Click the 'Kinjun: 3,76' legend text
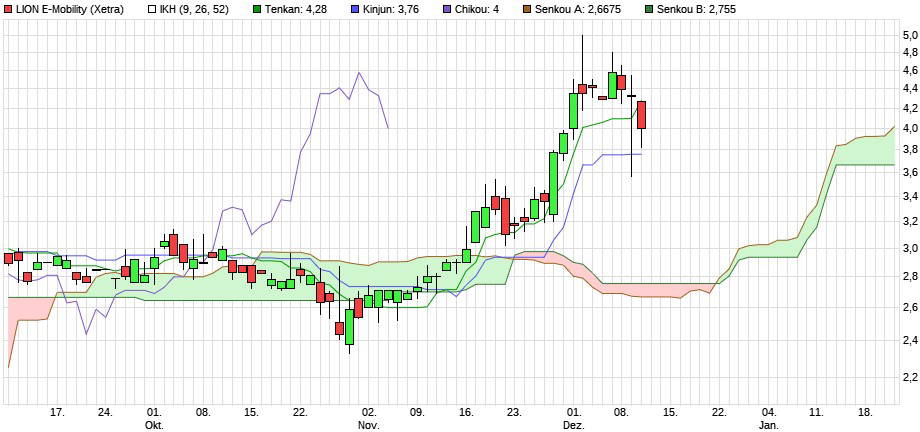Screen dimensions: 920x432 (x=390, y=9)
